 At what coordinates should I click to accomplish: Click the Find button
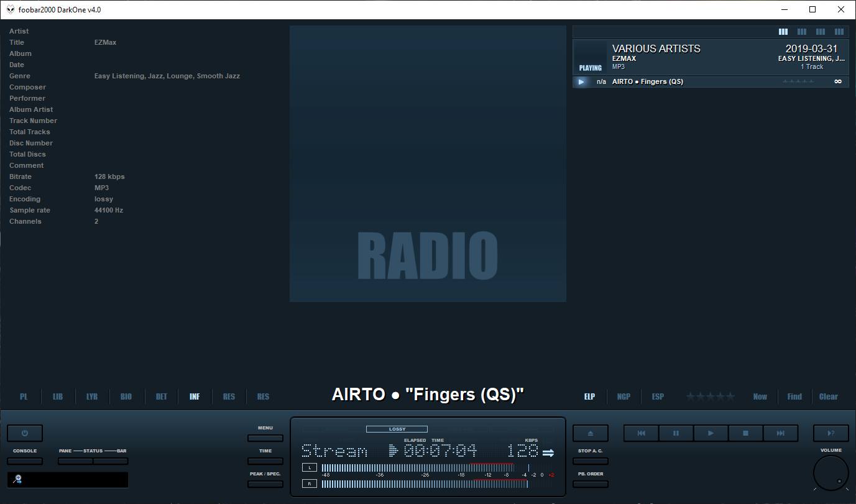(x=794, y=396)
